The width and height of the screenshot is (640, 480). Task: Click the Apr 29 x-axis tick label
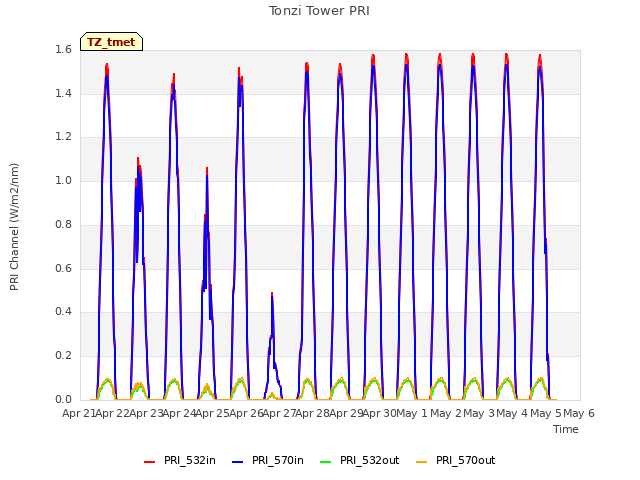coord(346,413)
